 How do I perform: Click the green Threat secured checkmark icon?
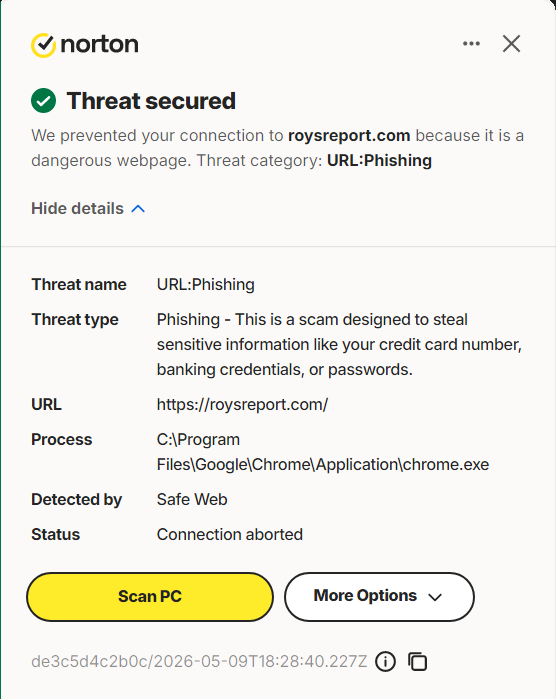pos(43,101)
